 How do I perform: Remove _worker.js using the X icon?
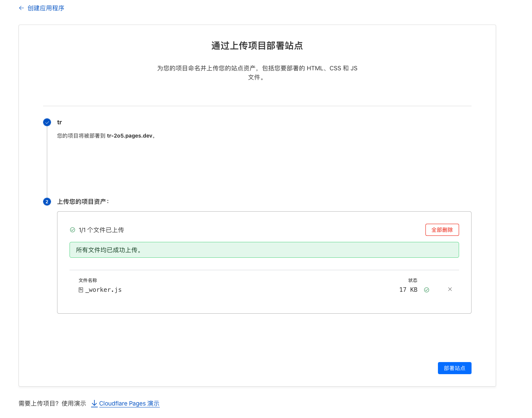[450, 289]
